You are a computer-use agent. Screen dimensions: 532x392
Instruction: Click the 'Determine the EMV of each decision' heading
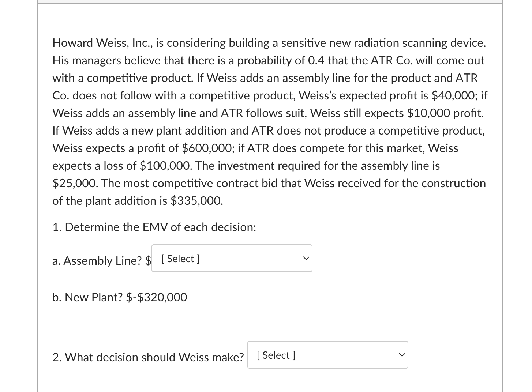pyautogui.click(x=154, y=227)
